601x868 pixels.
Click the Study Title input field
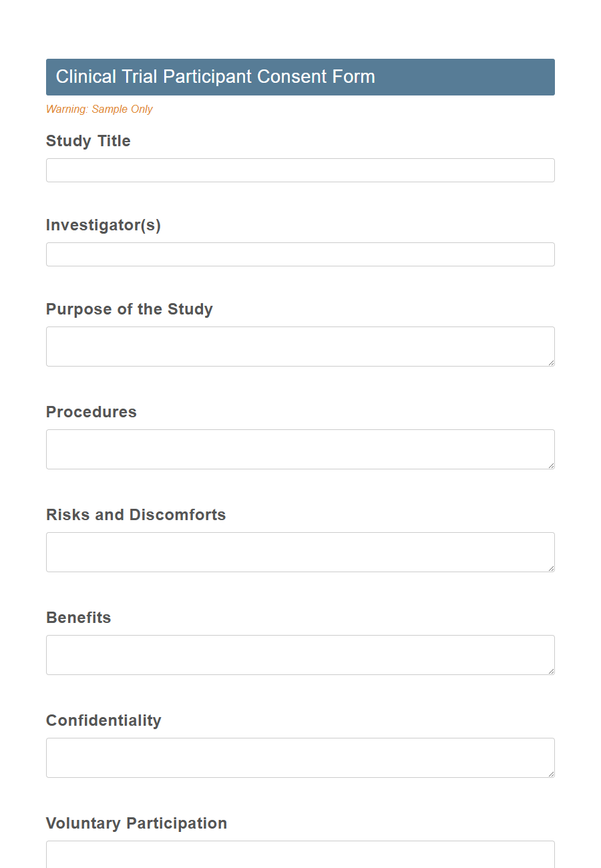click(300, 170)
